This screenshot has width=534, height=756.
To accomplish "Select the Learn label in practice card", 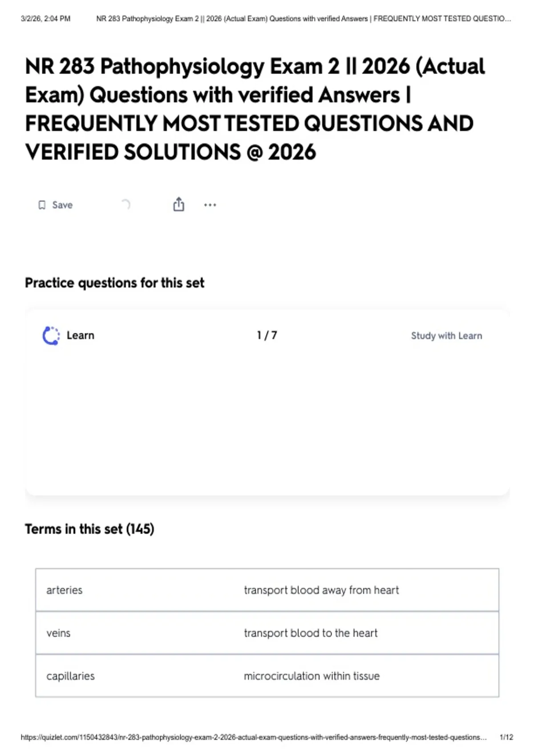I will (81, 335).
